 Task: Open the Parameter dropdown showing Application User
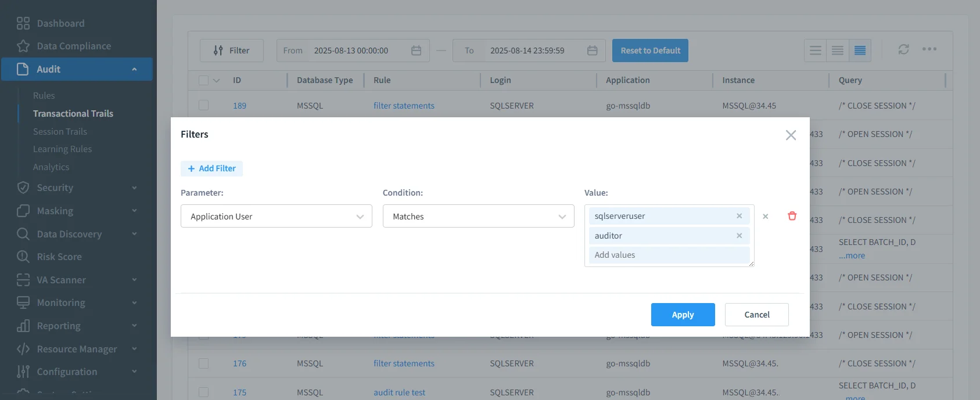point(277,216)
